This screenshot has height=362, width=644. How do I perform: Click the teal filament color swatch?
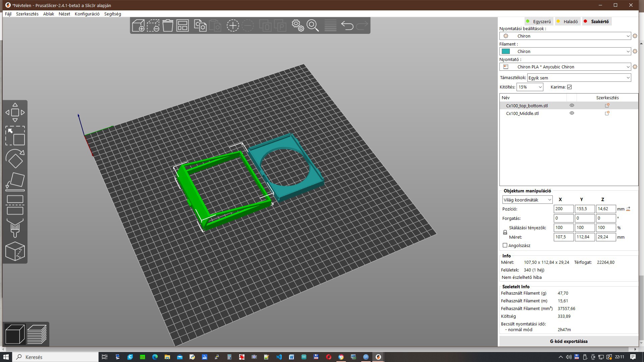(506, 51)
